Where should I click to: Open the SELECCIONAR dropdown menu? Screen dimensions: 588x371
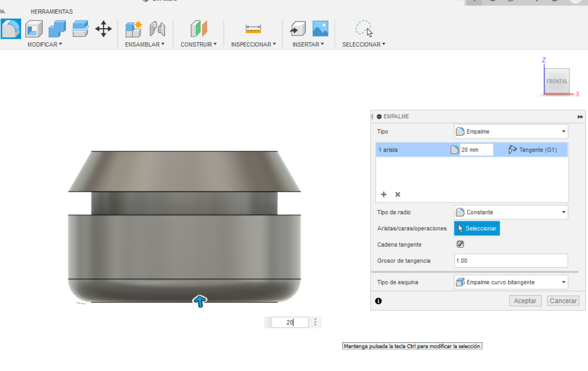click(x=364, y=44)
